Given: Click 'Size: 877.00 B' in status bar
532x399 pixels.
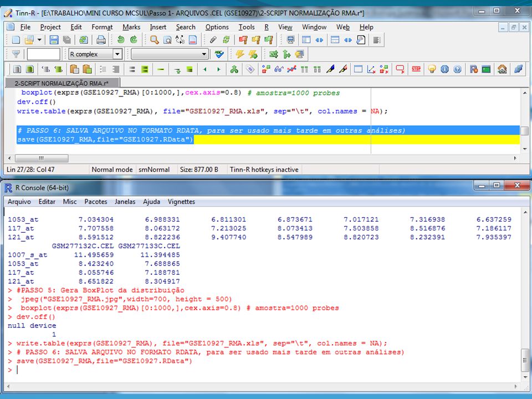Looking at the screenshot, I should coord(199,170).
